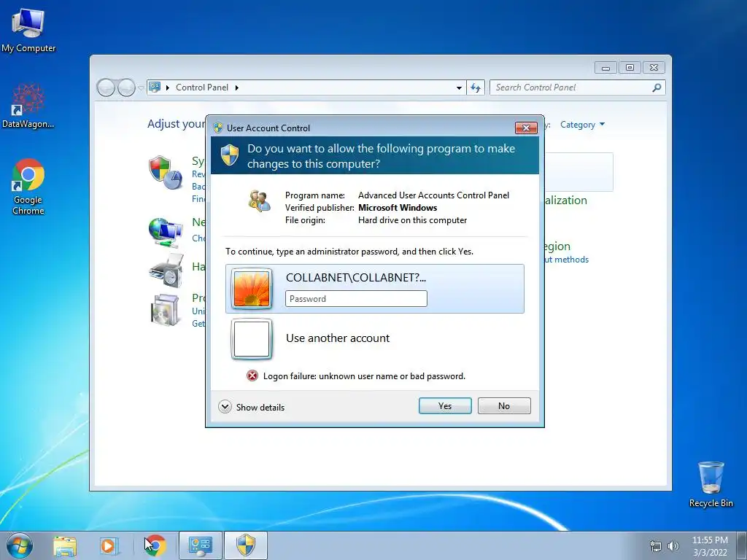Open System and Security shield icon

coord(166,172)
